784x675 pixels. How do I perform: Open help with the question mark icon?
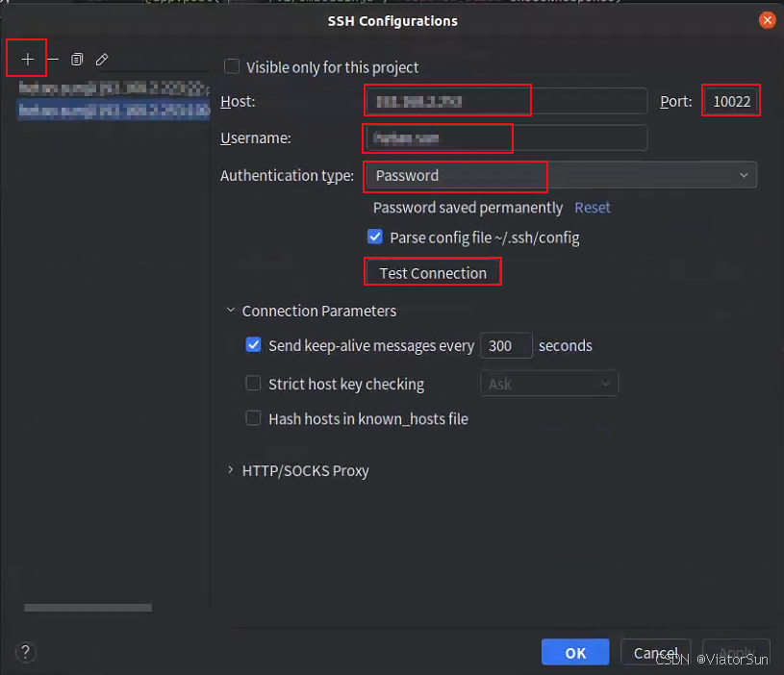tap(26, 652)
